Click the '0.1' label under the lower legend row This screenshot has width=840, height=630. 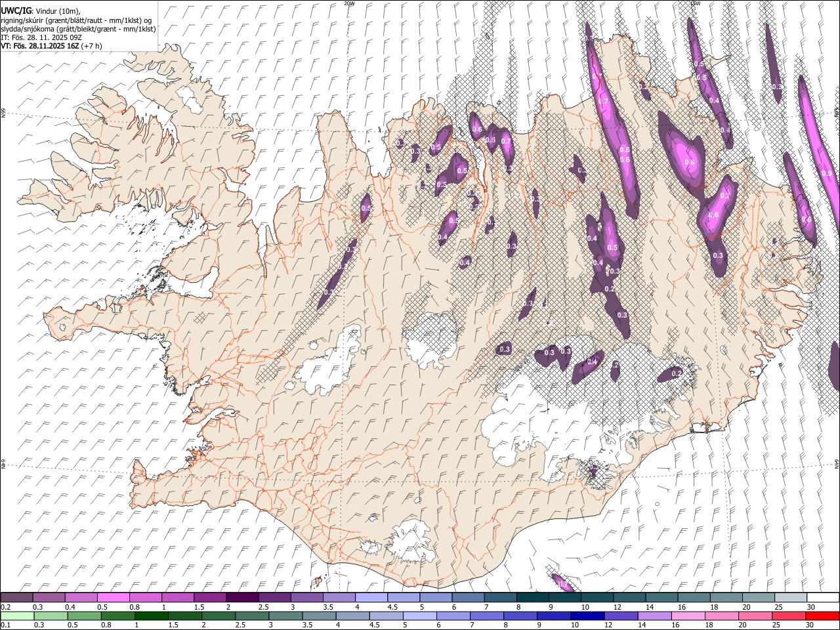click(5, 625)
